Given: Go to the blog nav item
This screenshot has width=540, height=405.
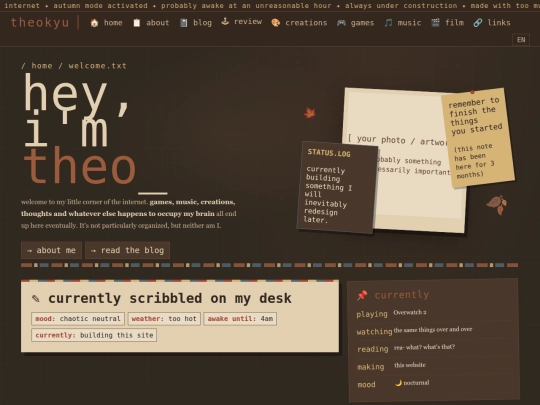Looking at the screenshot, I should [x=196, y=23].
